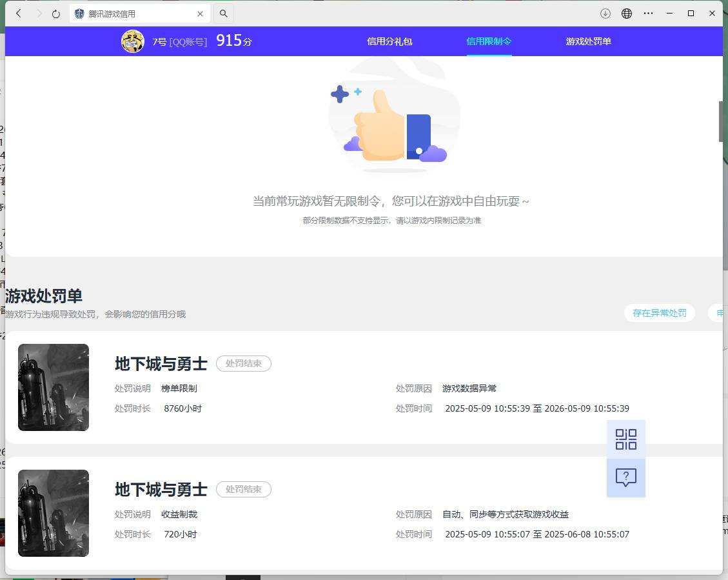Image resolution: width=728 pixels, height=580 pixels.
Task: Click the 地下城与勇士 title on the 8760小时 card
Action: (161, 364)
